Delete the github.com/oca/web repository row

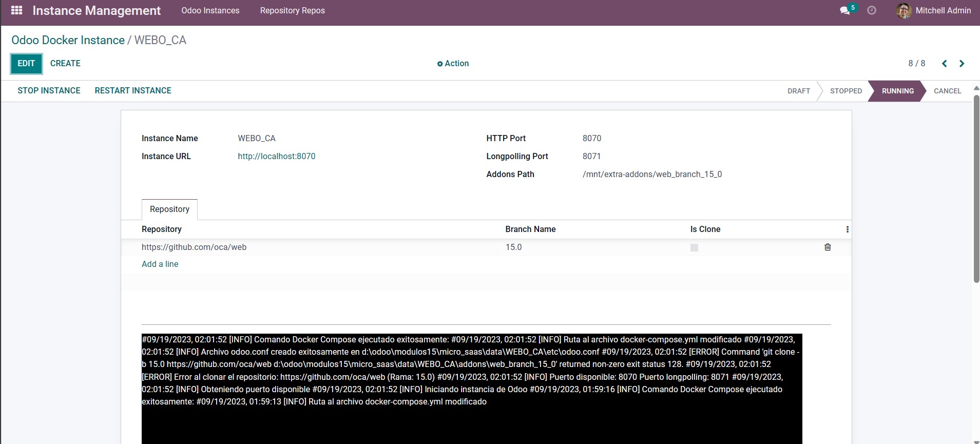828,247
